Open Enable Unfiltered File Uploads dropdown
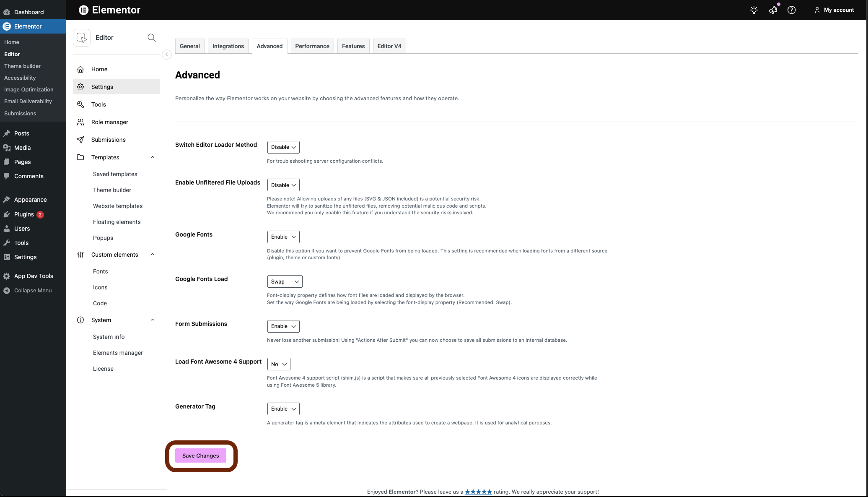Viewport: 868px width, 497px height. click(283, 185)
